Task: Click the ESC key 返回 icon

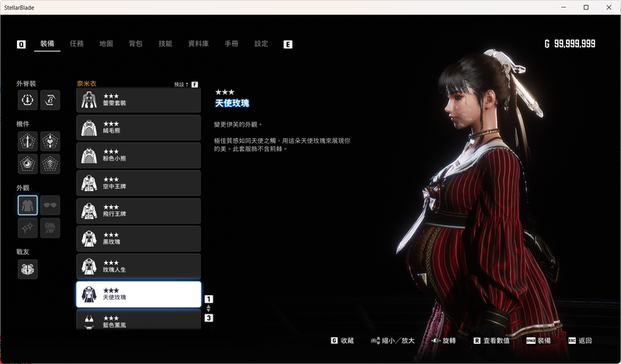Action: pos(572,341)
